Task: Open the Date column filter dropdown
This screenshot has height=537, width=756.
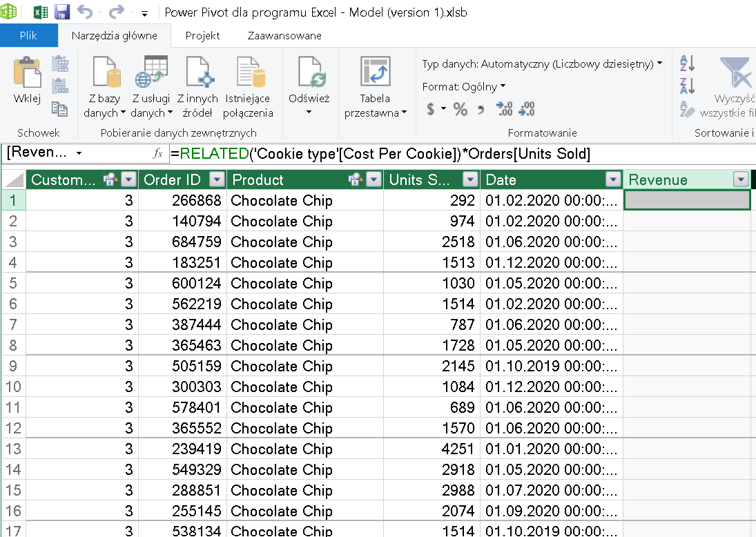Action: pyautogui.click(x=612, y=179)
